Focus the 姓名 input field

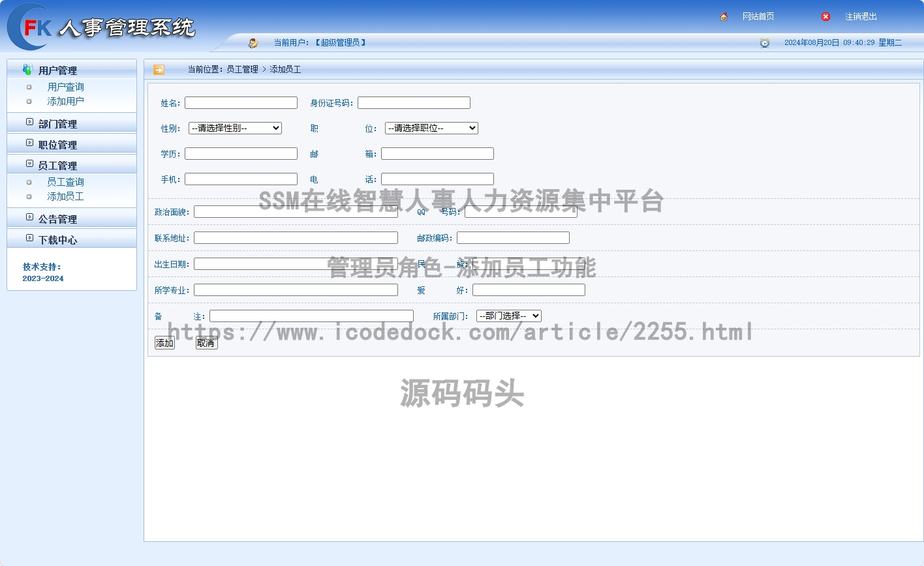tap(241, 102)
